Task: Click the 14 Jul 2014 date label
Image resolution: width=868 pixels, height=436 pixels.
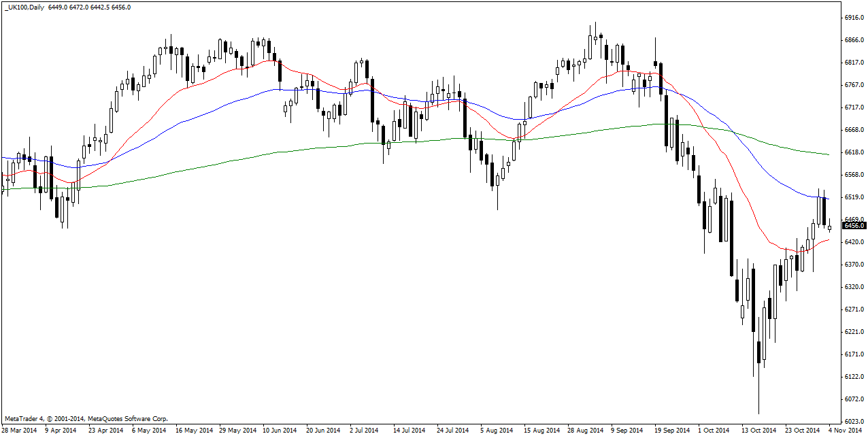Action: [410, 430]
